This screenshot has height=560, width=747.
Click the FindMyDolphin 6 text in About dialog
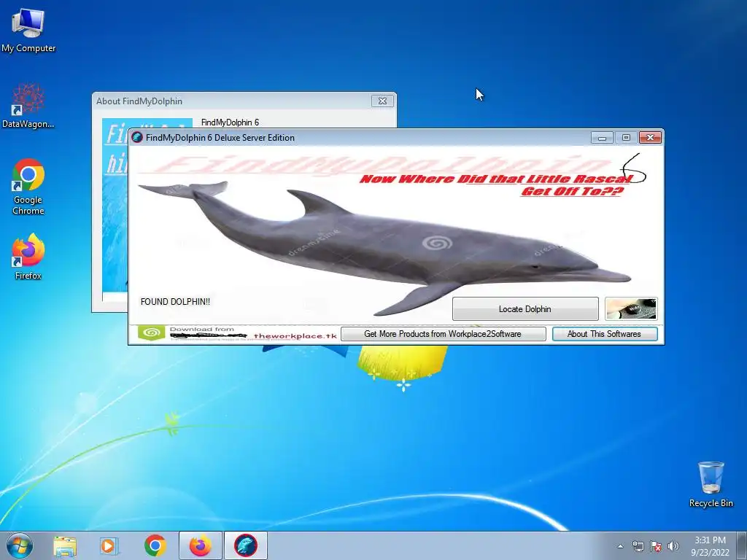(x=230, y=122)
